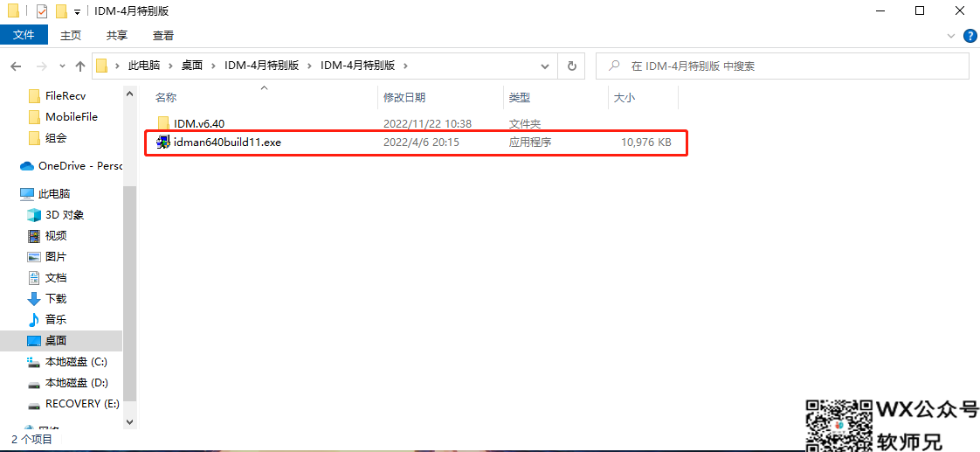Click first IDM-4月特别版 breadcrumb segment

coord(261,66)
